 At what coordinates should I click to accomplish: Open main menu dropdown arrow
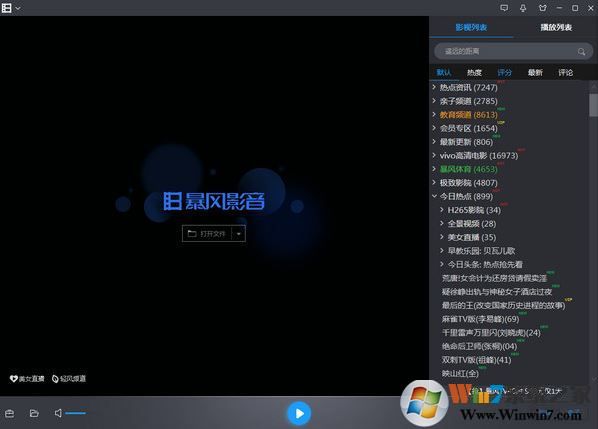click(x=18, y=8)
